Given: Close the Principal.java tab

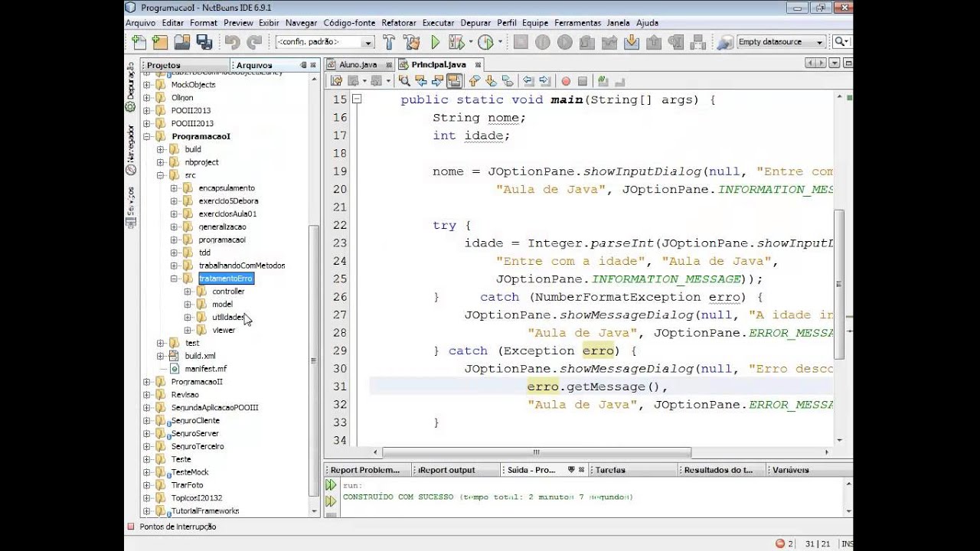Looking at the screenshot, I should (477, 65).
